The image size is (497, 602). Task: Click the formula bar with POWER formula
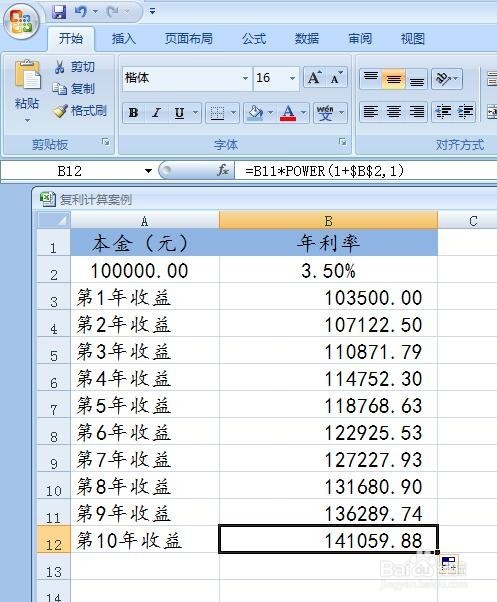pyautogui.click(x=365, y=171)
